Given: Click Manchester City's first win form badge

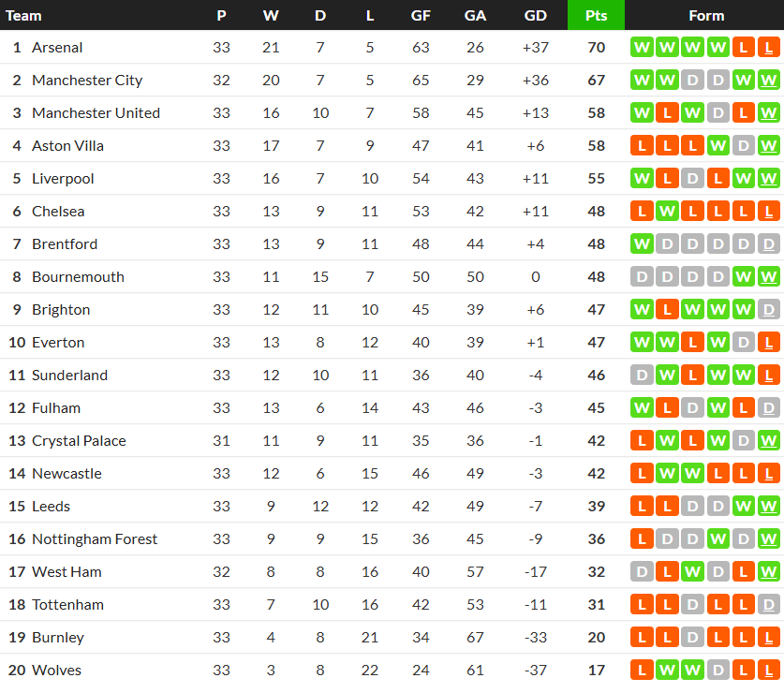Looking at the screenshot, I should 643,80.
